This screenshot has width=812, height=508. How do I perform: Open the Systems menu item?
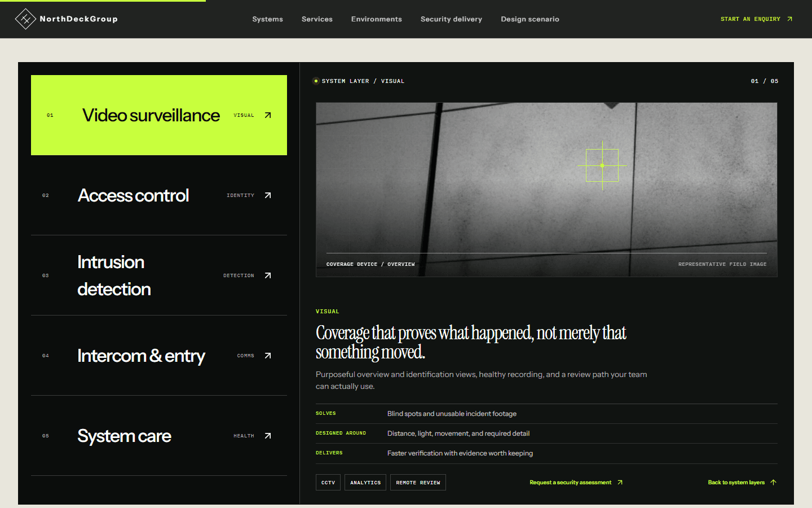(x=268, y=19)
